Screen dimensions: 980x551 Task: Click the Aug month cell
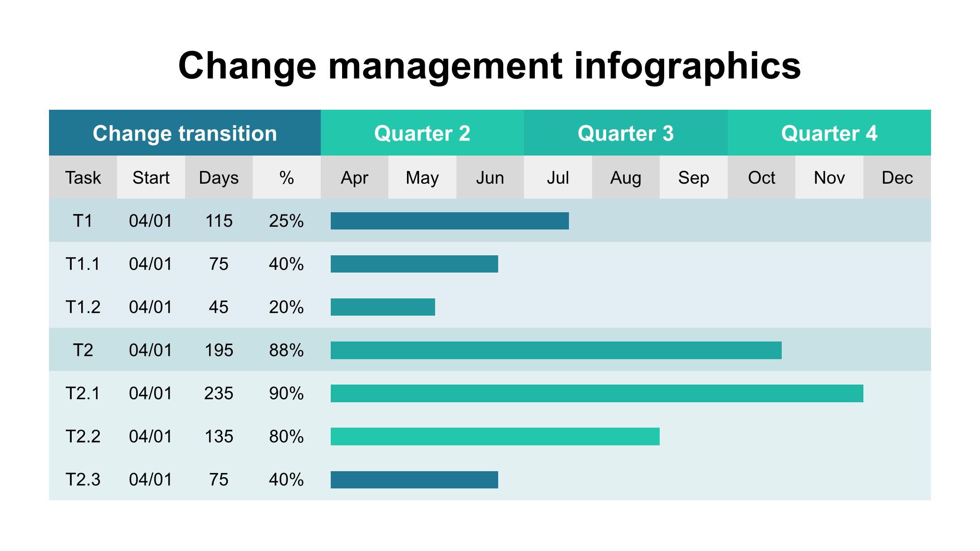[x=626, y=177]
